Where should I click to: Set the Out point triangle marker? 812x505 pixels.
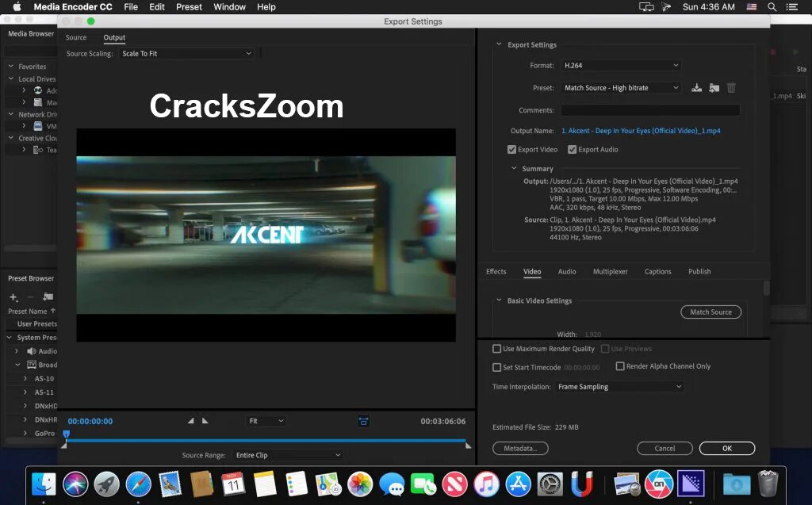(x=205, y=421)
